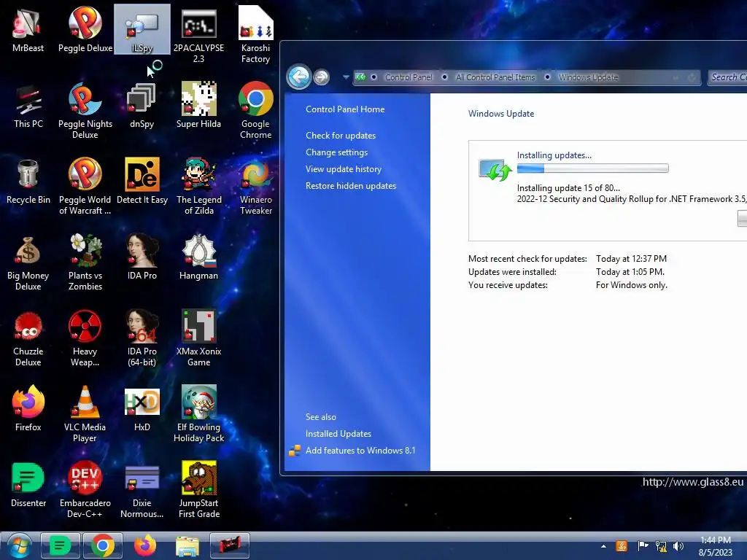Launch Peggle Deluxe from desktop
This screenshot has height=560, width=747.
pyautogui.click(x=85, y=29)
